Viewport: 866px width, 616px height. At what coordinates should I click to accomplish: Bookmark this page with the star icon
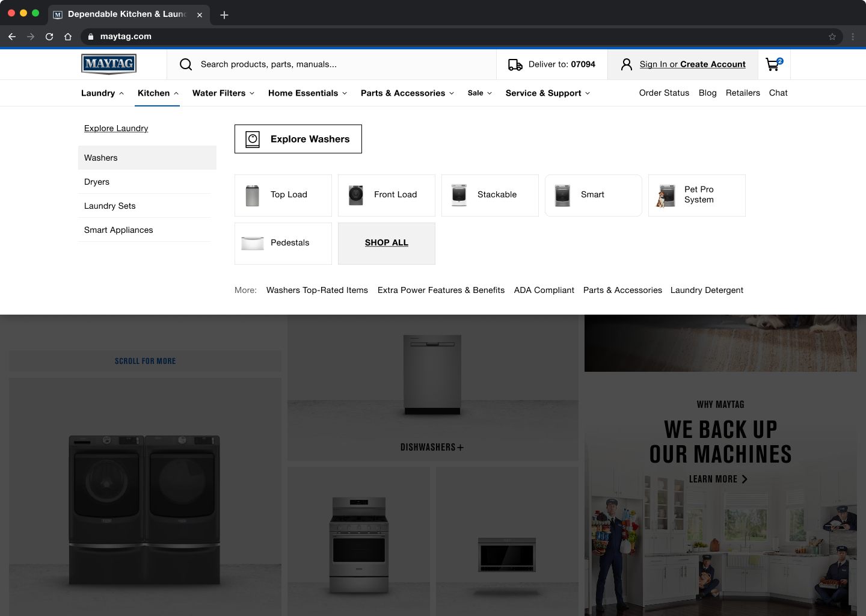[832, 37]
